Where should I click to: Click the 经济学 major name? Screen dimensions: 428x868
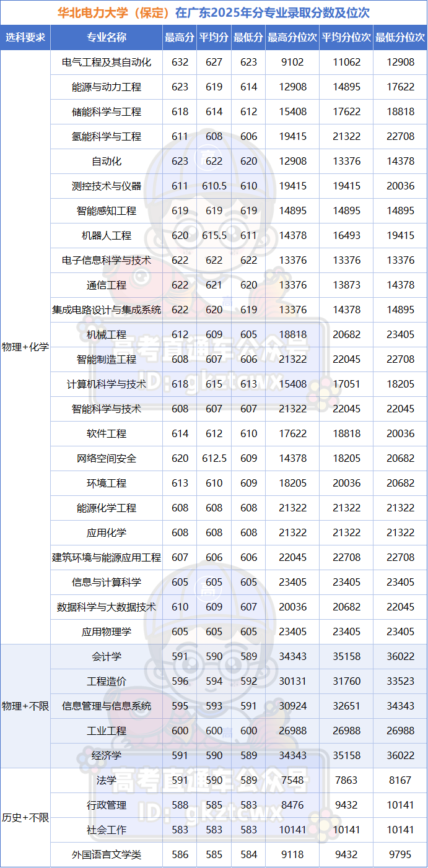[x=107, y=755]
